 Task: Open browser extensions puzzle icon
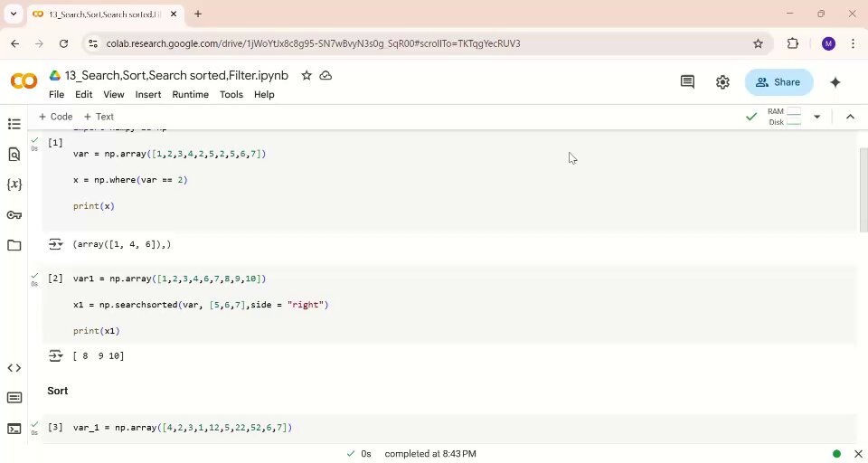click(793, 43)
